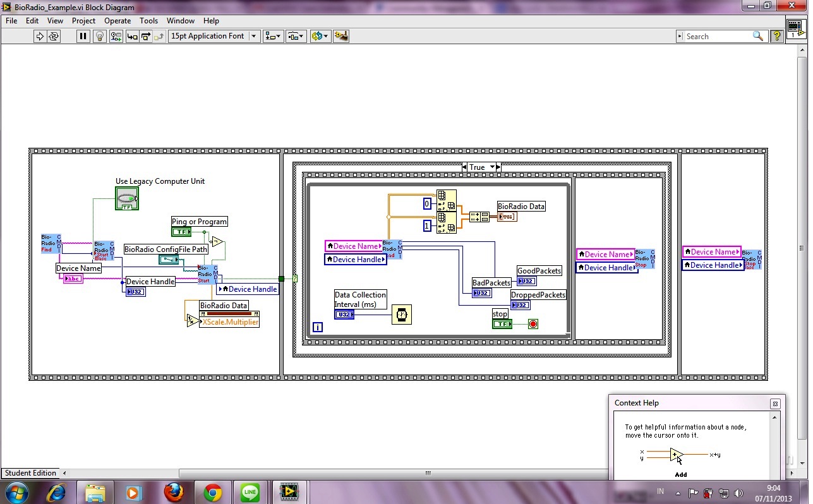Open the True case selector dropdown

[491, 167]
